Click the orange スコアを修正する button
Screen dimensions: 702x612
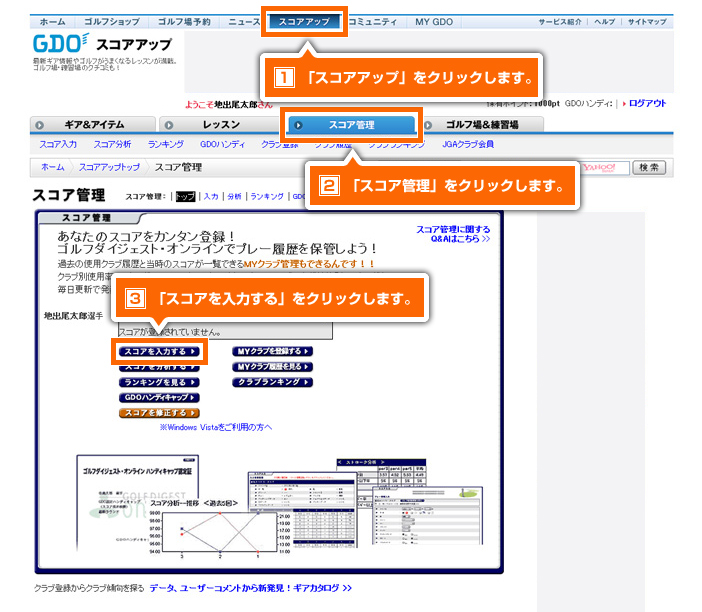tap(159, 413)
